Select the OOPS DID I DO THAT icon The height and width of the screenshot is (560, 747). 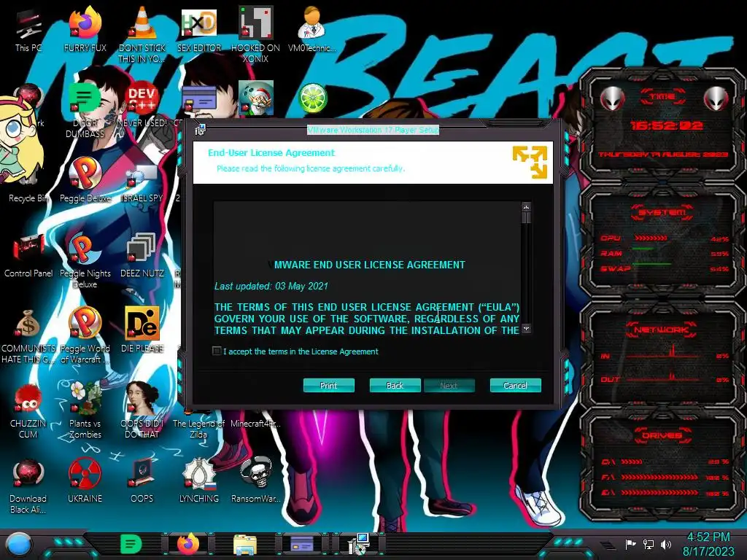click(142, 411)
